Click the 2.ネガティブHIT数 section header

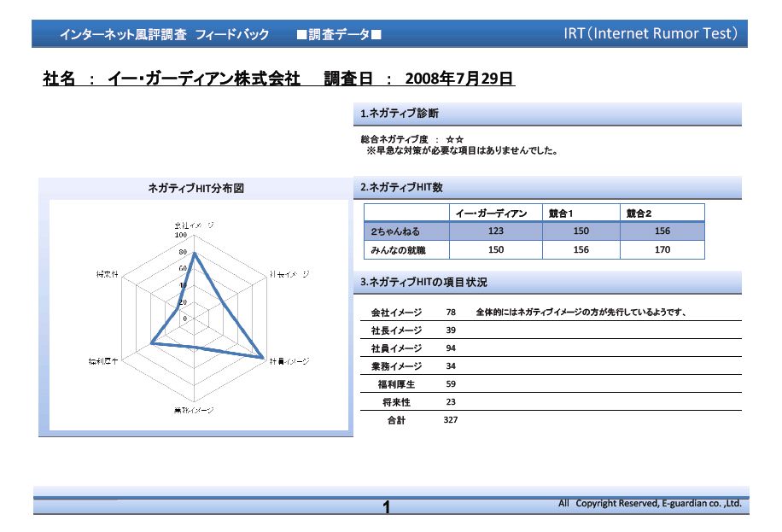point(547,188)
